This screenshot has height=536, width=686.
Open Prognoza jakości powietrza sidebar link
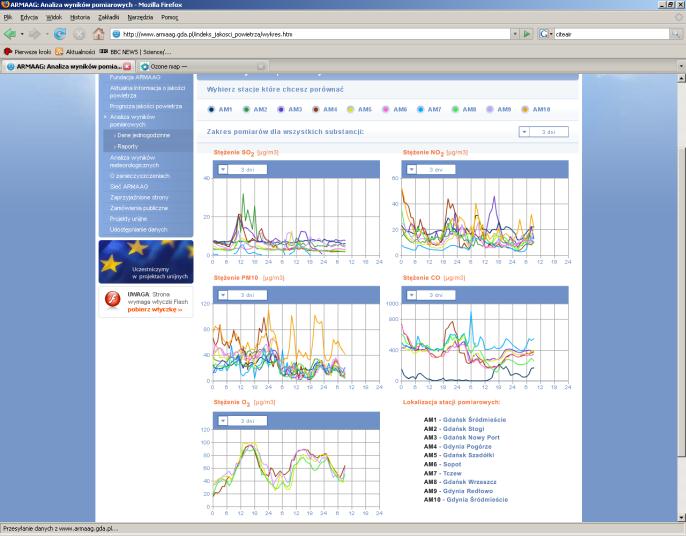pyautogui.click(x=146, y=106)
